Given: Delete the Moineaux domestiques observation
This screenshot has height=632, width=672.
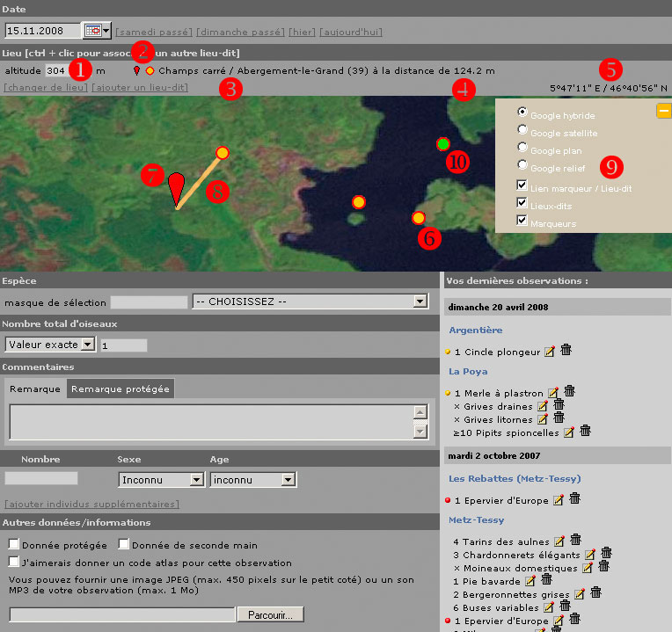Looking at the screenshot, I should pos(604,566).
